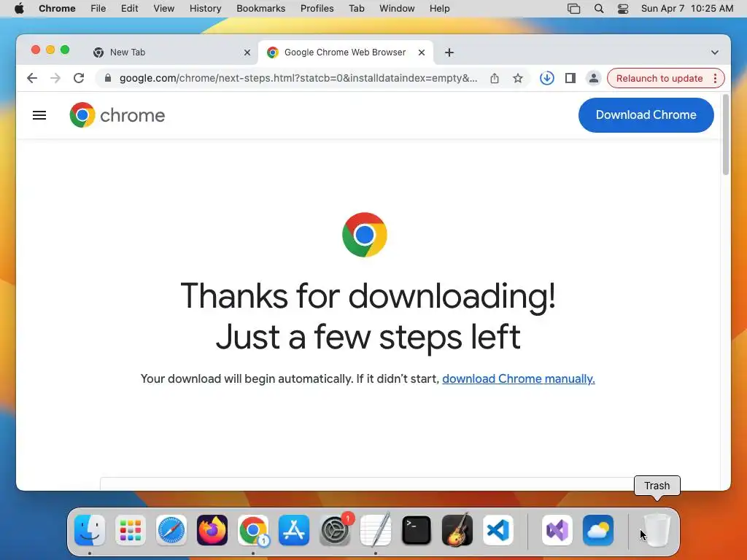Close the Google Chrome Web Browser tab
Image resolution: width=747 pixels, height=560 pixels.
point(422,52)
